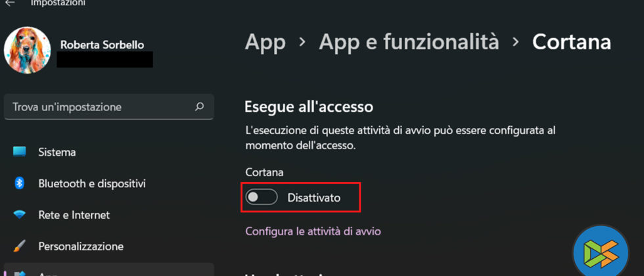This screenshot has width=644, height=276.
Task: Click the Wi-Fi icon for Rete e Internet
Action: pos(20,215)
